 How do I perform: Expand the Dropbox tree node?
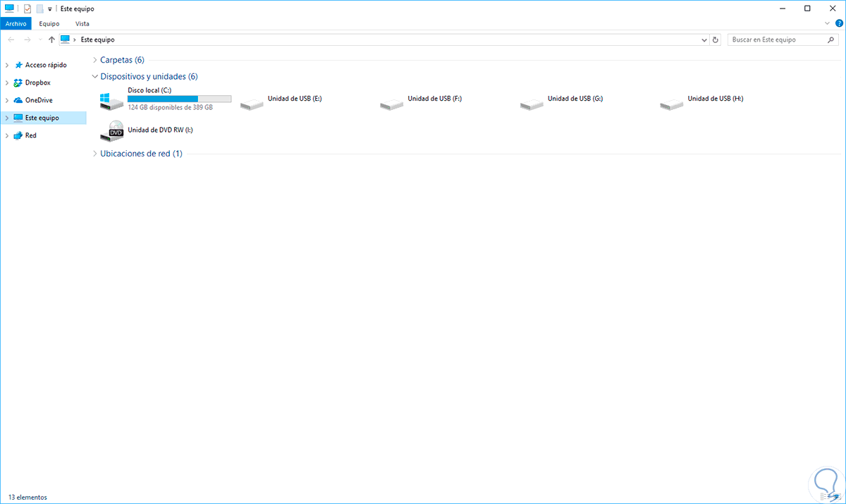7,82
